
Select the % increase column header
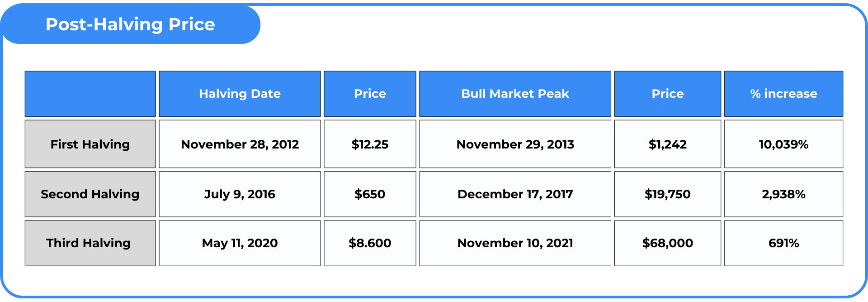783,94
